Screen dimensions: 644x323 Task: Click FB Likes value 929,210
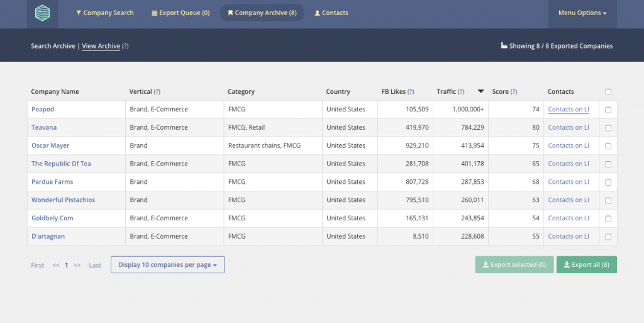pyautogui.click(x=417, y=145)
